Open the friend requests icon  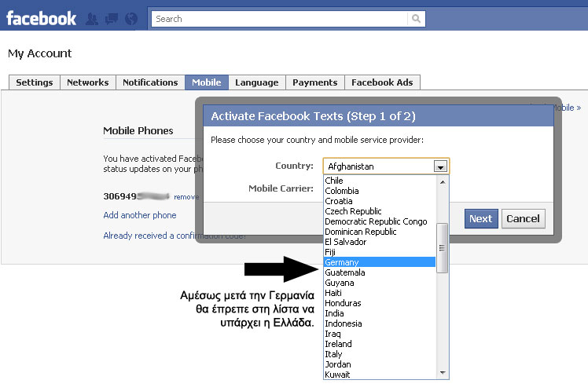point(92,19)
